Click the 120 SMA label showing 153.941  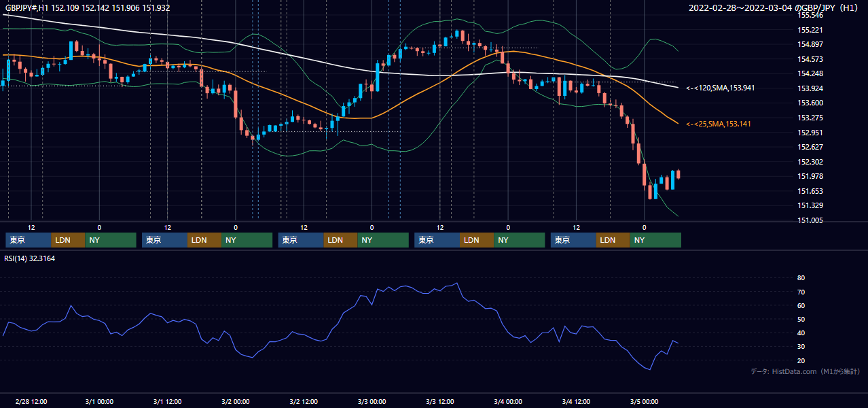[721, 88]
